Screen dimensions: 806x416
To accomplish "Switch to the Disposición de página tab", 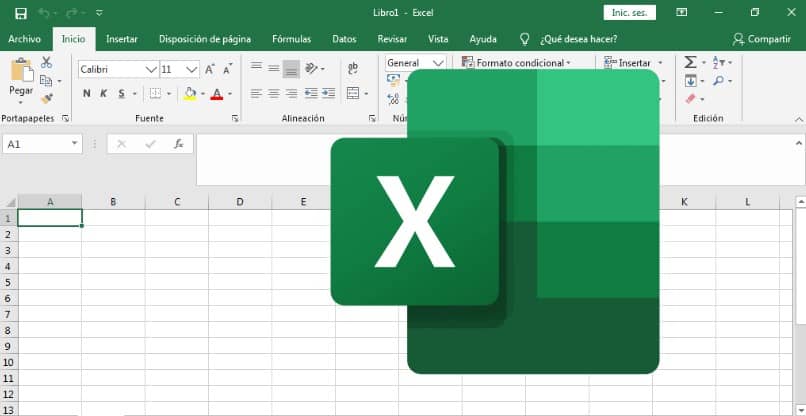I will (205, 39).
